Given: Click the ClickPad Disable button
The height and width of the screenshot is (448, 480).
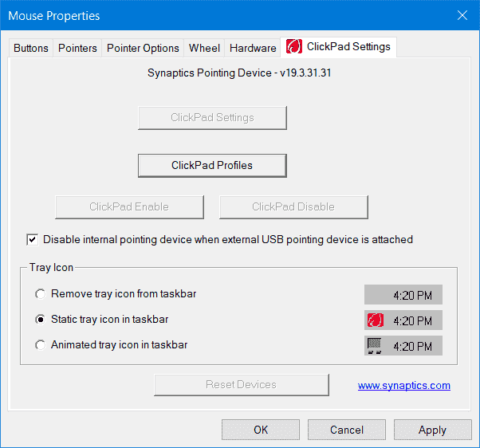Looking at the screenshot, I should (293, 207).
